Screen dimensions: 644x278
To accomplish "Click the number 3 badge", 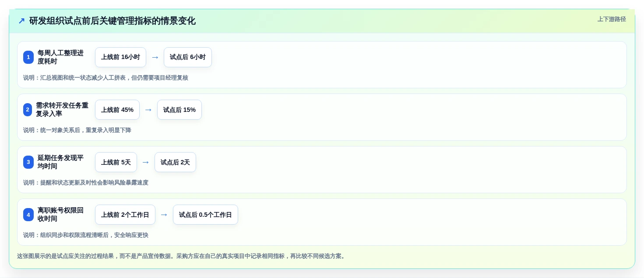I will tap(28, 162).
